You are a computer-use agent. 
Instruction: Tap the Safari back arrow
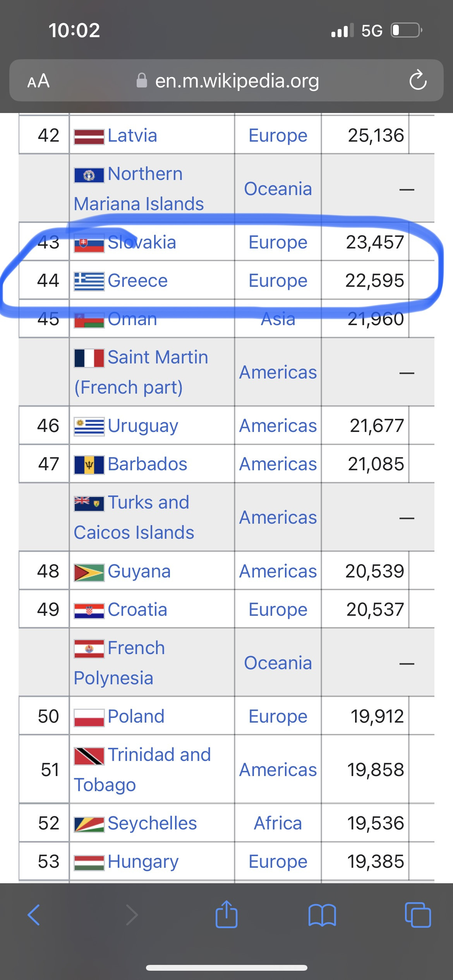coord(34,915)
